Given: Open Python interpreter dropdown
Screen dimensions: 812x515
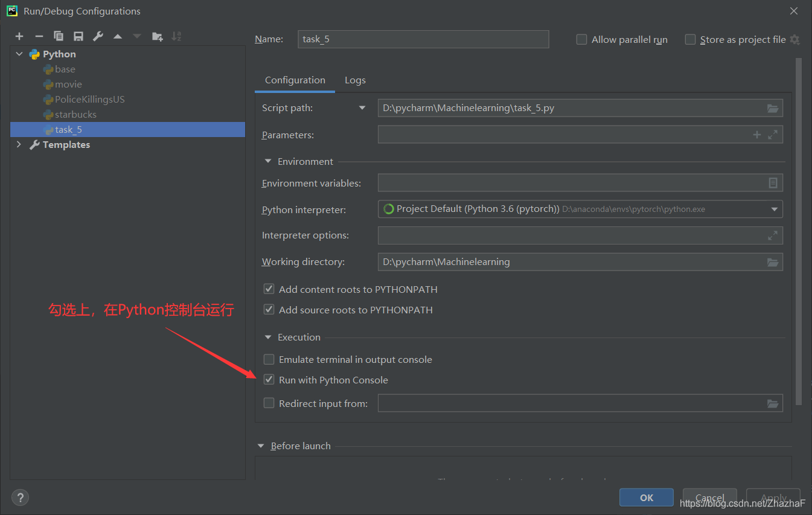Looking at the screenshot, I should click(x=775, y=210).
